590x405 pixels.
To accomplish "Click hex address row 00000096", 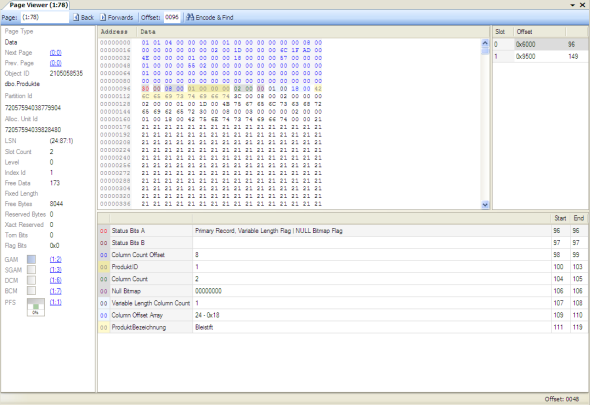I will [115, 89].
